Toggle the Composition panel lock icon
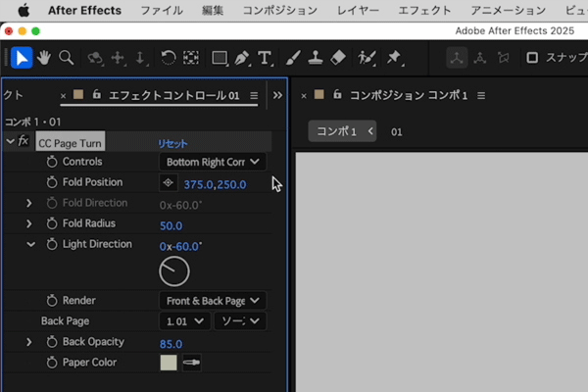This screenshot has width=588, height=392. click(337, 94)
